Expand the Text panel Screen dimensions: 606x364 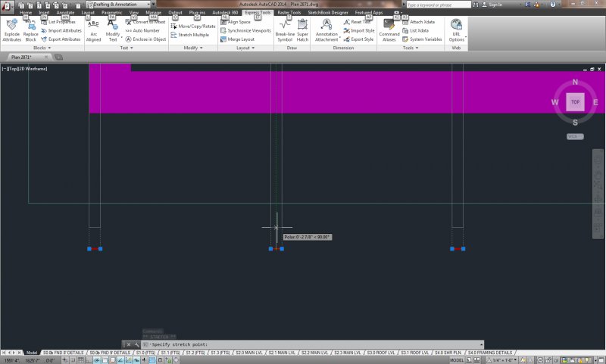[127, 48]
